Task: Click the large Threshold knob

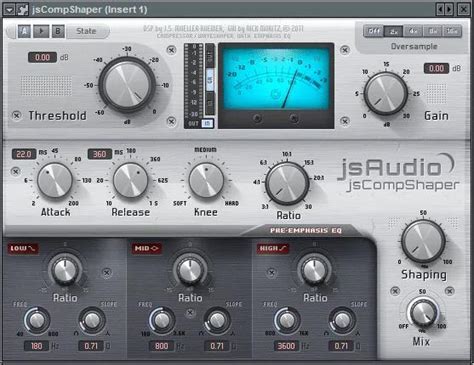Action: [127, 85]
